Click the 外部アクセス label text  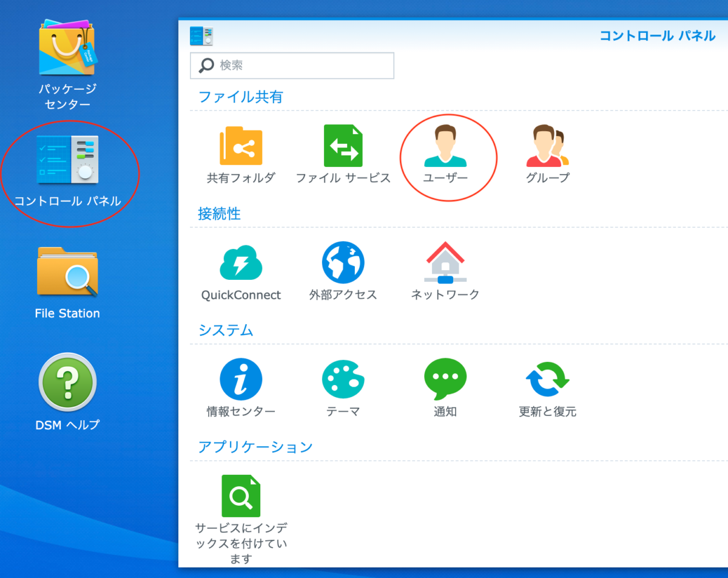click(343, 294)
